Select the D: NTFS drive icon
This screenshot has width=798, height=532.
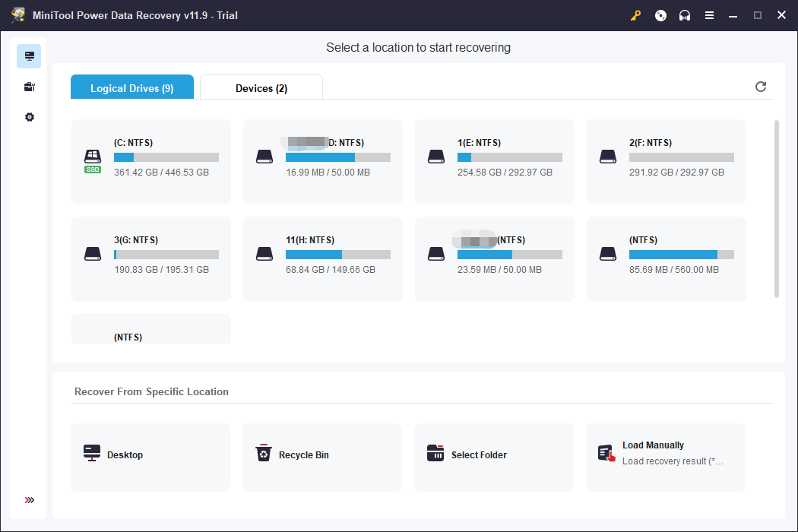pyautogui.click(x=264, y=157)
